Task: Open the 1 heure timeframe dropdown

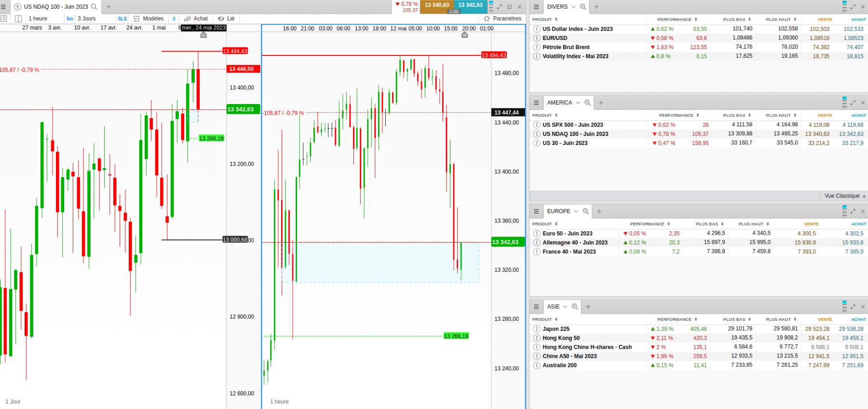Action: (45, 19)
